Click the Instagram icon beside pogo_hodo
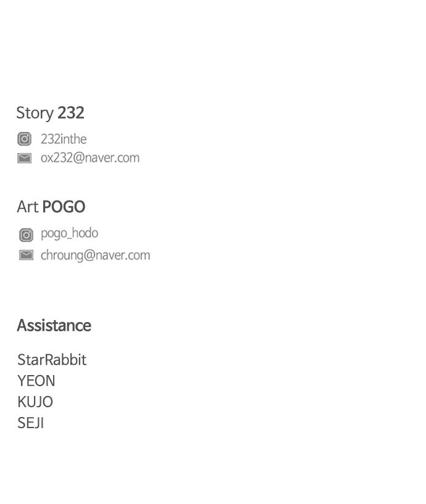This screenshot has width=426, height=504. click(x=26, y=234)
